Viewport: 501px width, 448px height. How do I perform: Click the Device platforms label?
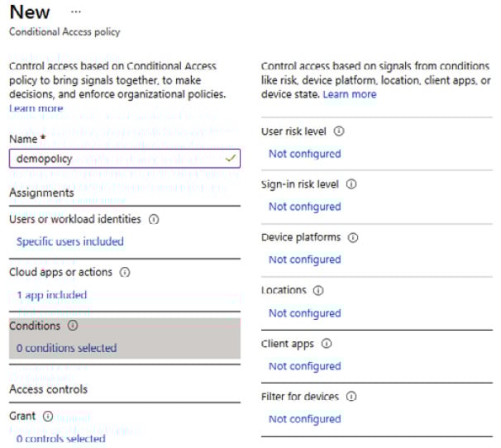tap(301, 237)
